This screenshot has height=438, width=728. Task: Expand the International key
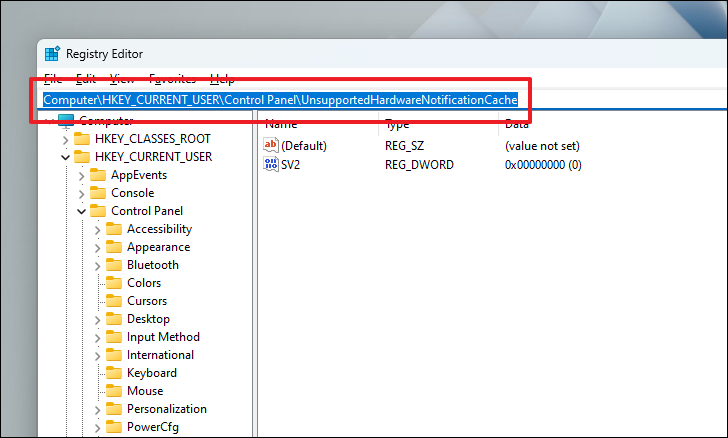[97, 356]
